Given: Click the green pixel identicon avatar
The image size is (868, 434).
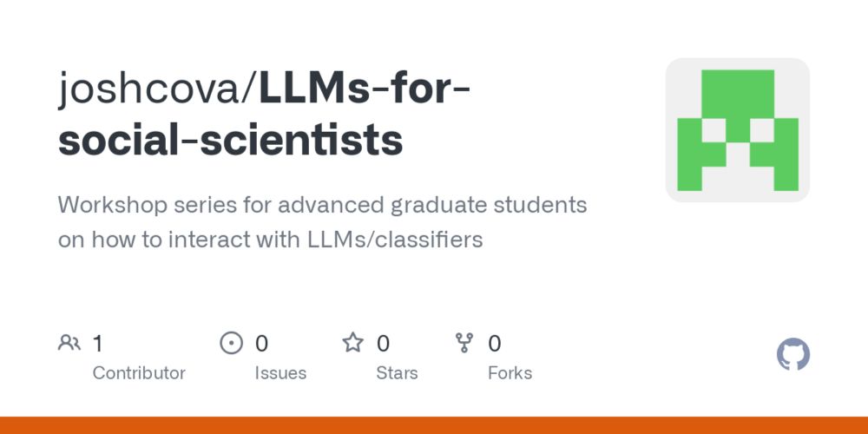Looking at the screenshot, I should pos(737,130).
